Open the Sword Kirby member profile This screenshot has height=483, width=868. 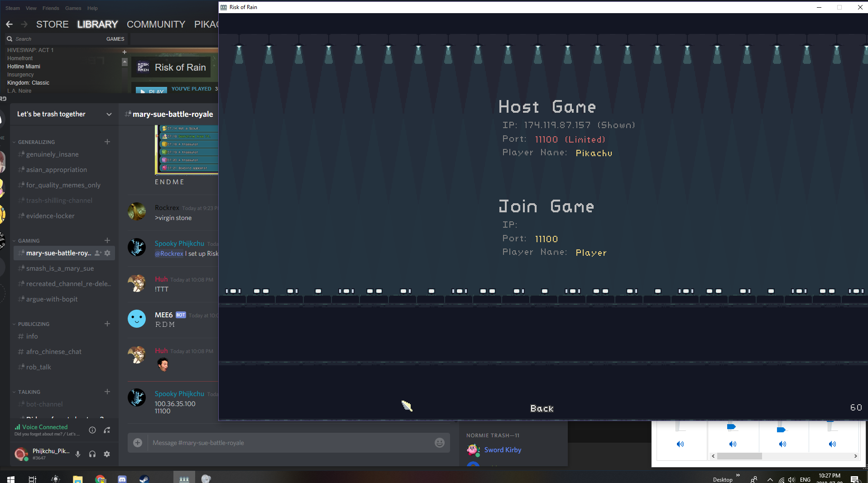[503, 450]
